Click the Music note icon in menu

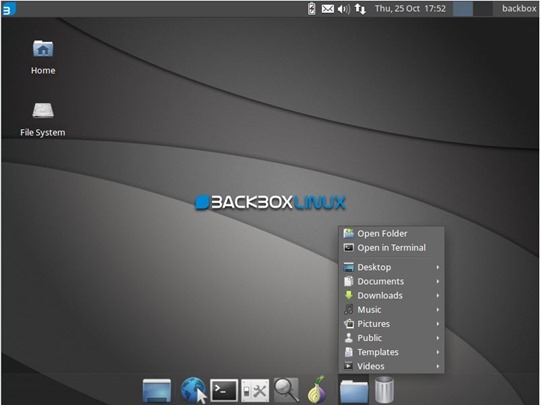tap(349, 309)
